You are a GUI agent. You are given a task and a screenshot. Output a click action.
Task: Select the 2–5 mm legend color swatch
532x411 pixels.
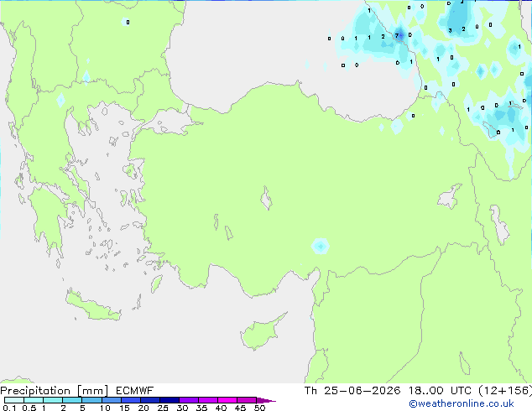[x=72, y=400]
